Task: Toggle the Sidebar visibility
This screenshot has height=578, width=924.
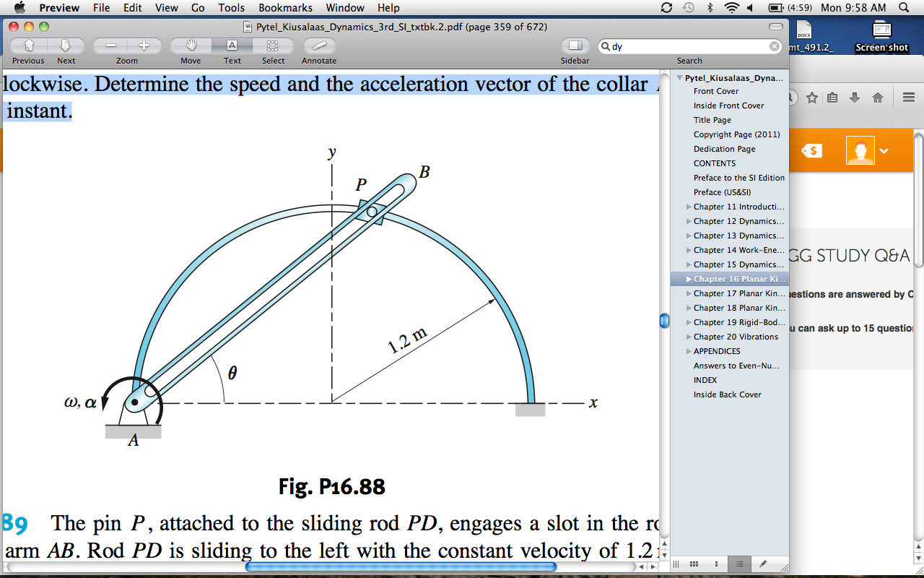Action: (575, 45)
